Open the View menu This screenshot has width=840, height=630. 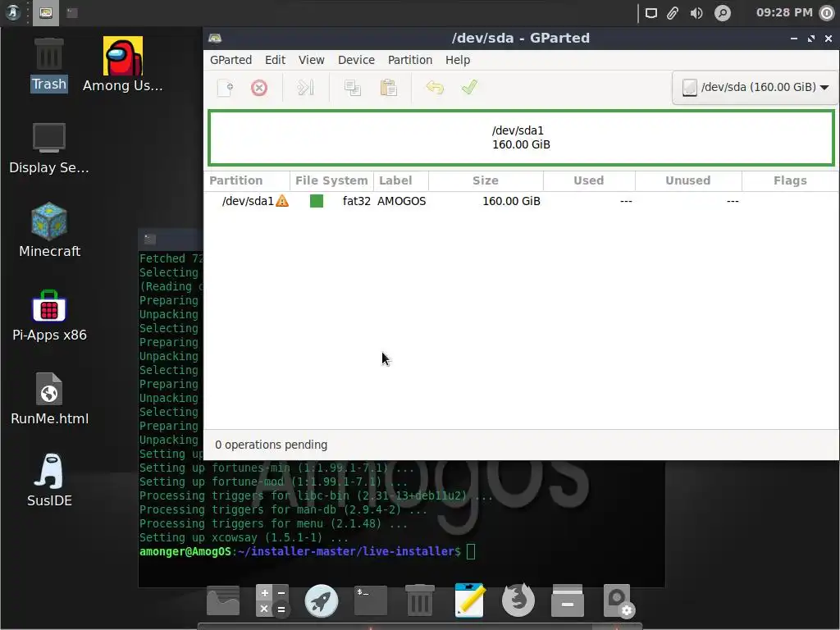pos(311,60)
